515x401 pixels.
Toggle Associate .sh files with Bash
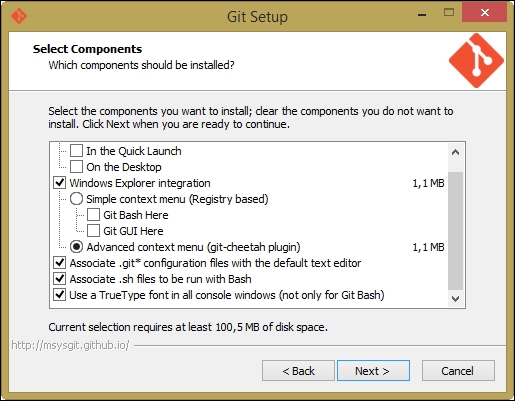click(60, 279)
